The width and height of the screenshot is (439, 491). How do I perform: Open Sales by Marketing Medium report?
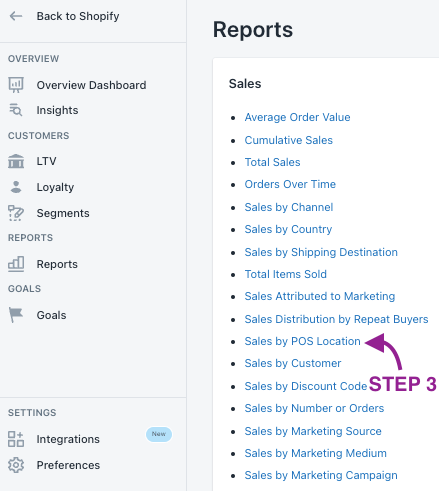pos(315,453)
